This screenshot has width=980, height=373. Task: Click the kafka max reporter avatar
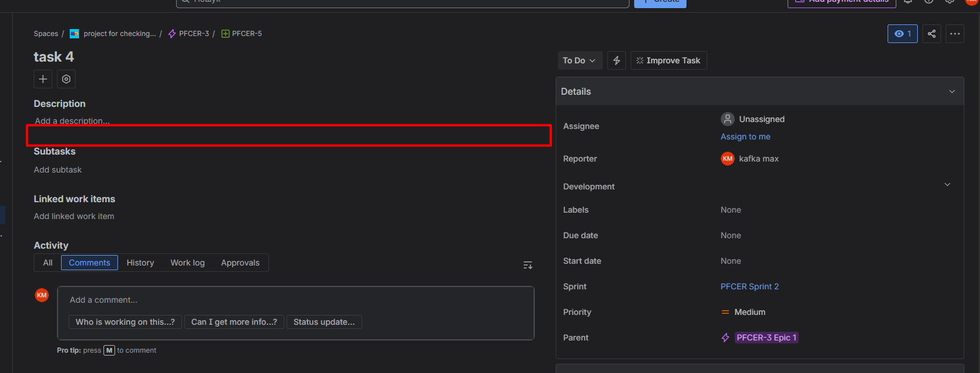point(728,159)
